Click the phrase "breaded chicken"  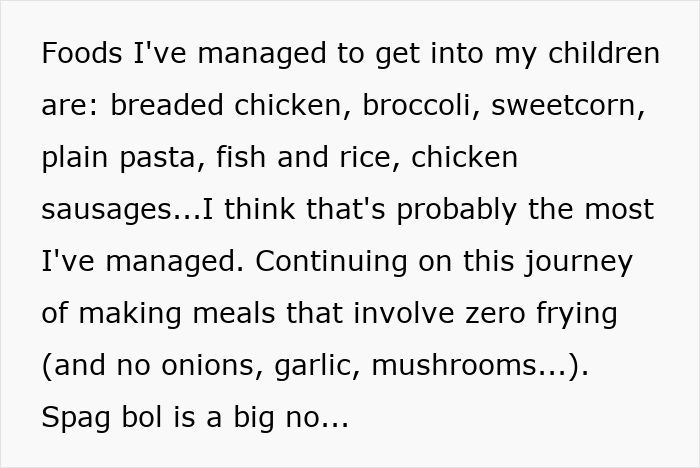point(228,105)
